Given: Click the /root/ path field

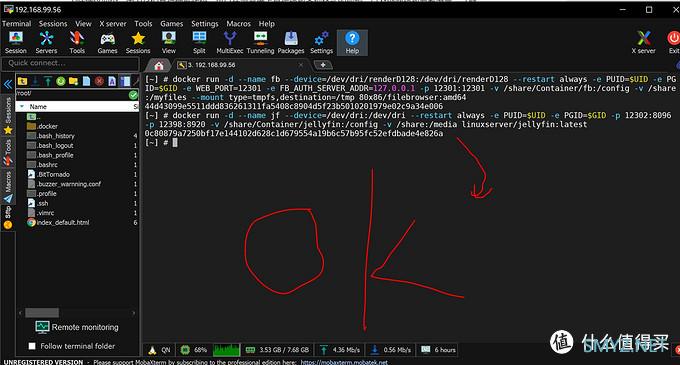Looking at the screenshot, I should pos(72,94).
